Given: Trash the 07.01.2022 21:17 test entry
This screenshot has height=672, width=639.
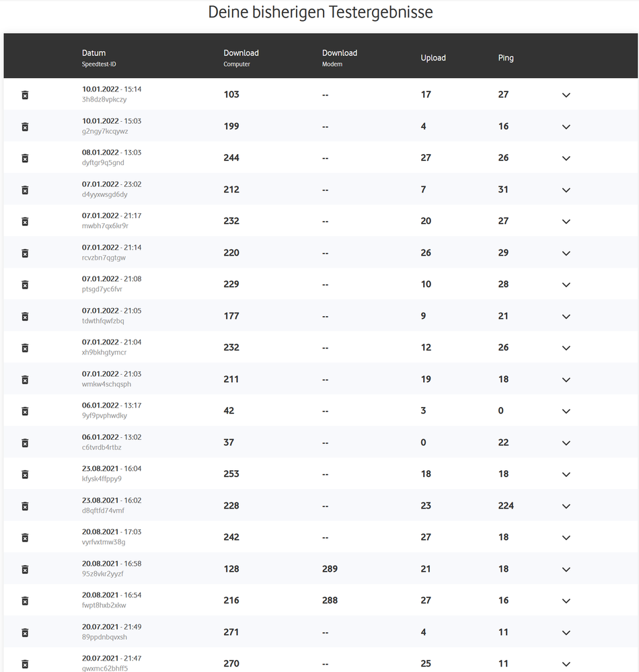Looking at the screenshot, I should point(25,222).
